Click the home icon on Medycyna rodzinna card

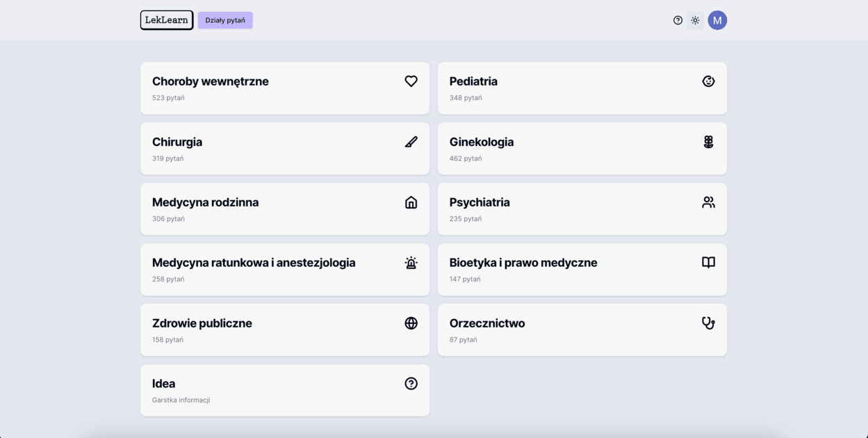(x=411, y=202)
